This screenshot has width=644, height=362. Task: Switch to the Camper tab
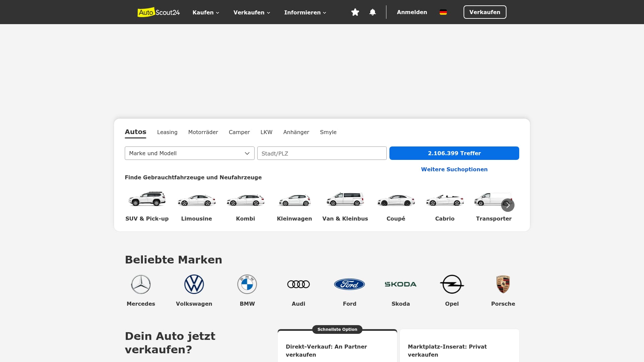(239, 132)
